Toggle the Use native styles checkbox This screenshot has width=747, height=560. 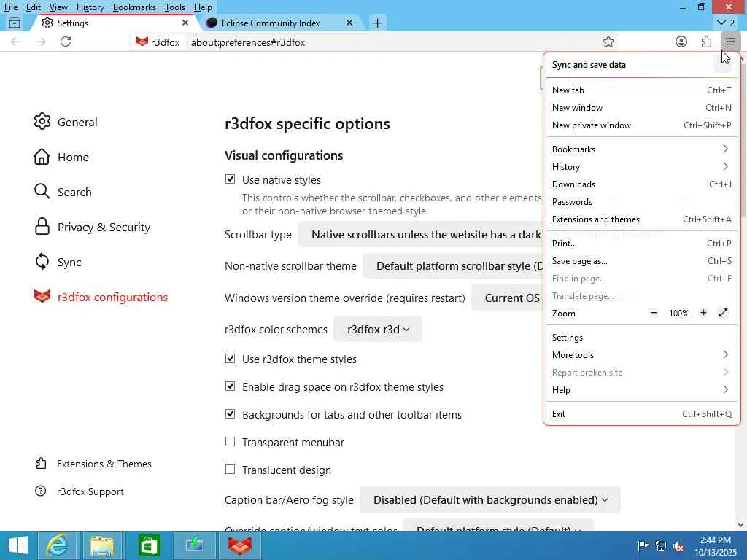pyautogui.click(x=230, y=179)
